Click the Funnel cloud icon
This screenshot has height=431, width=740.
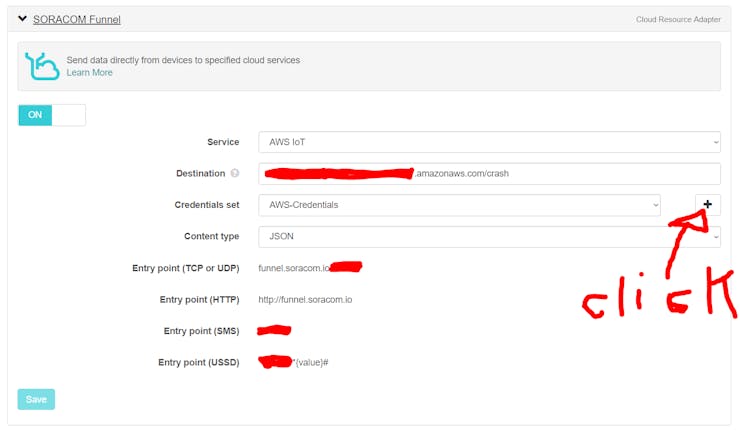(x=42, y=66)
